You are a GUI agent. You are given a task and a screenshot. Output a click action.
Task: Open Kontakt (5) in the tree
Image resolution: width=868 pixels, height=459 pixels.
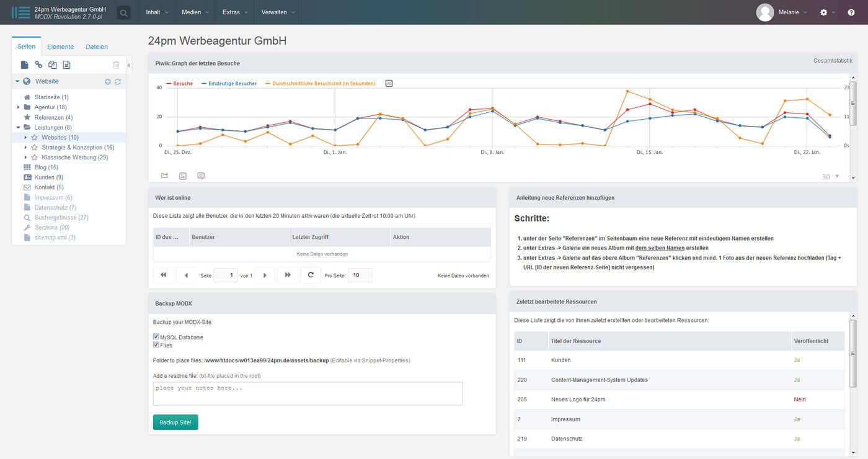click(x=49, y=187)
